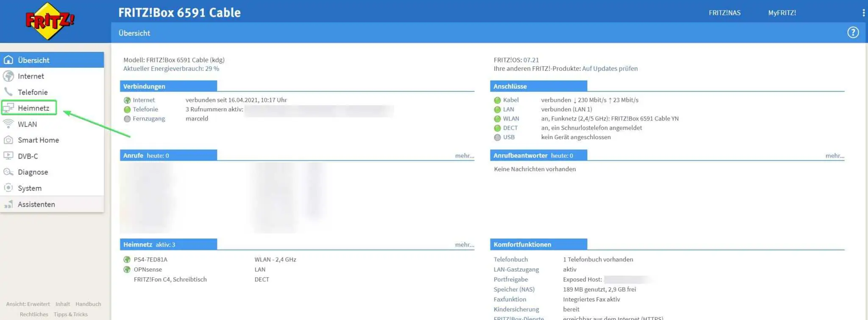Viewport: 868px width, 320px height.
Task: Click the Kabel link under Anschlüsse
Action: [x=511, y=100]
